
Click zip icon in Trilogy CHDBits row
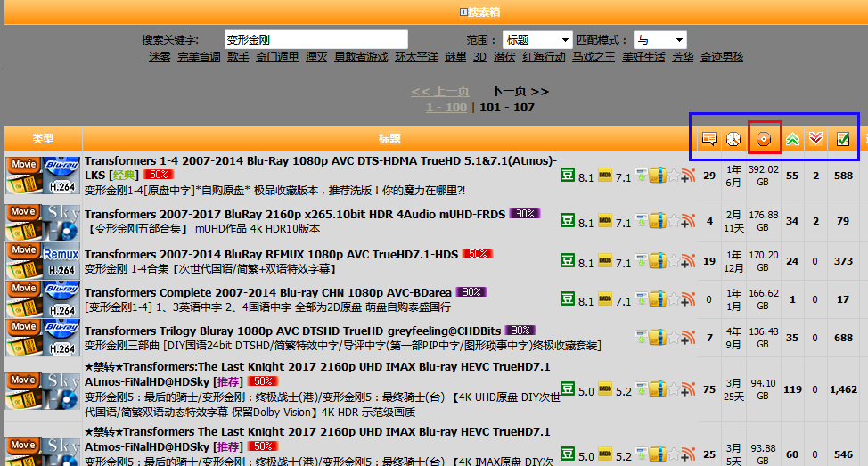[x=657, y=337]
